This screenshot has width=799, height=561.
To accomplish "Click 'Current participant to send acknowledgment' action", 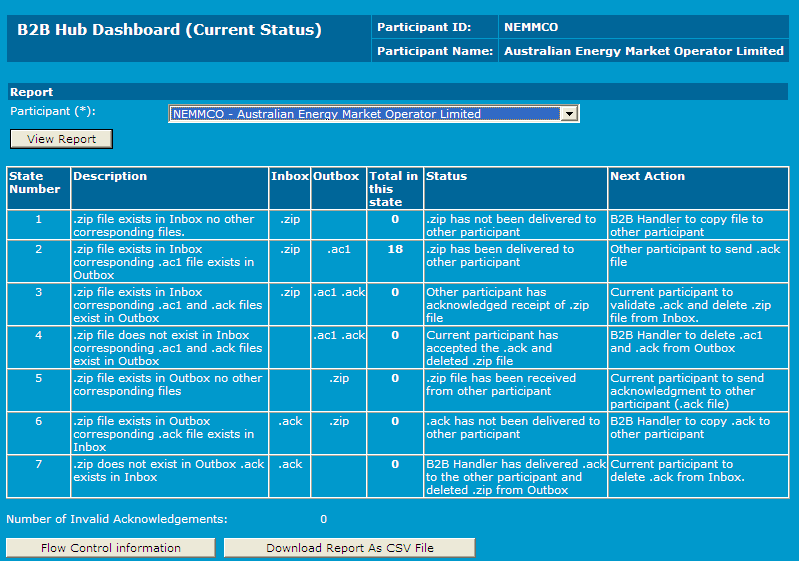I will click(687, 391).
